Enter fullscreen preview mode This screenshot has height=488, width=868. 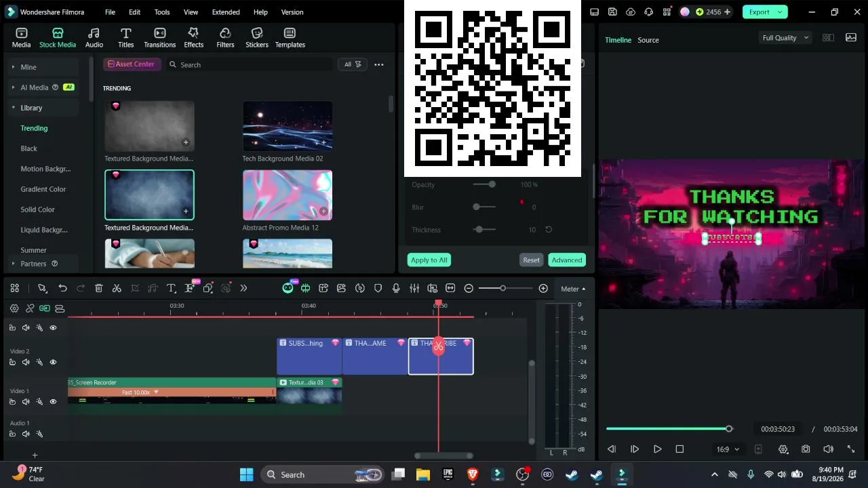(x=851, y=449)
